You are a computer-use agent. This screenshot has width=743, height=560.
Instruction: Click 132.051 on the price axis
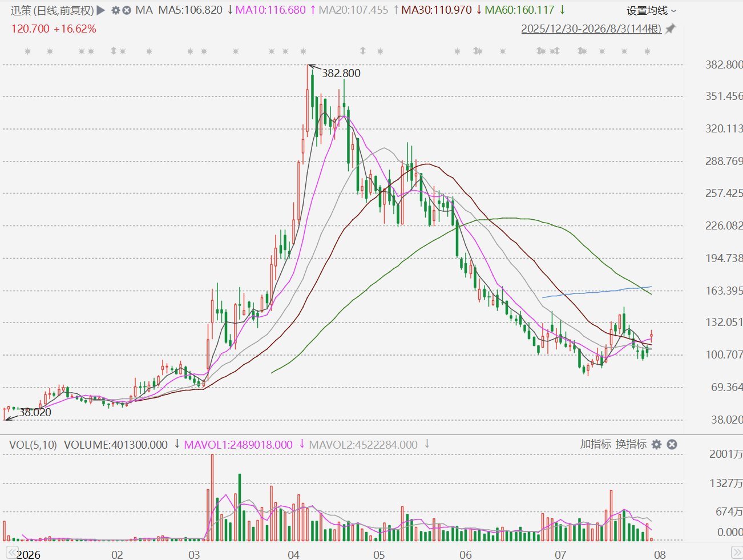point(724,322)
